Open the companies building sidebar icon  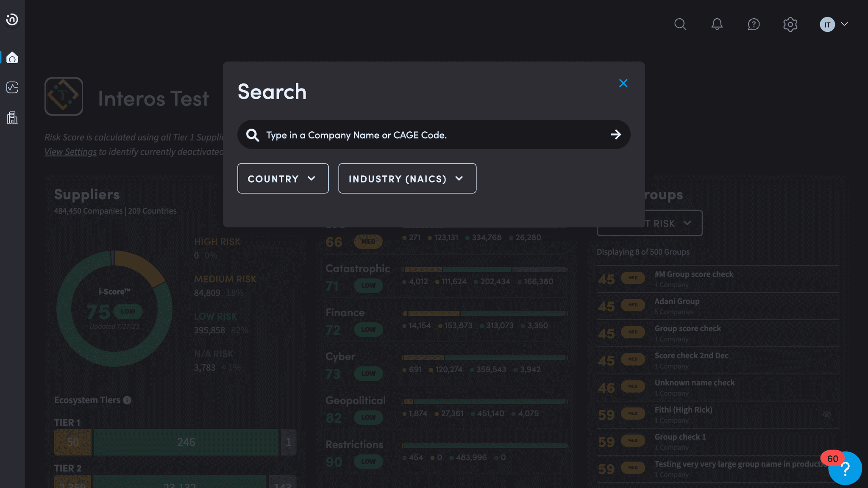click(x=12, y=117)
